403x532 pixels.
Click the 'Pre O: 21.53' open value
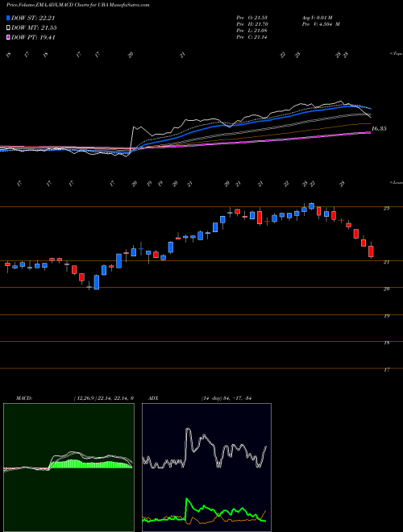(x=252, y=17)
